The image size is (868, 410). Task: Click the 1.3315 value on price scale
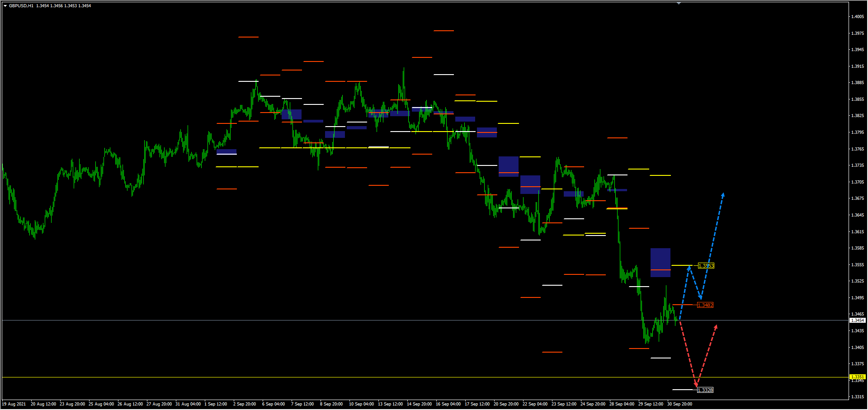(857, 397)
